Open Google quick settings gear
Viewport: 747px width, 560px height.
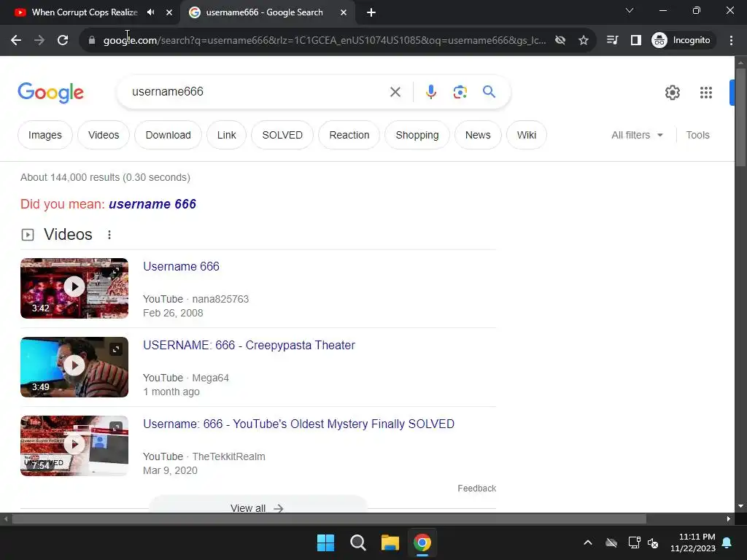click(x=673, y=93)
